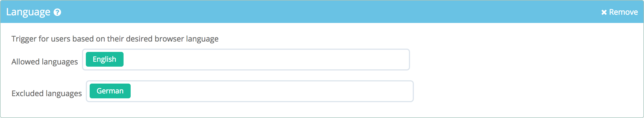Click the word 'Remove' in header

pos(623,12)
